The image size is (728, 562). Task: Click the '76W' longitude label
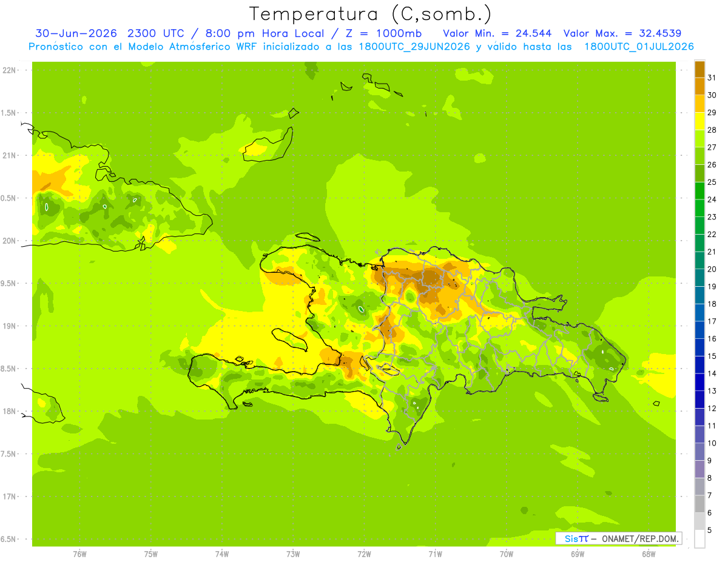[79, 554]
